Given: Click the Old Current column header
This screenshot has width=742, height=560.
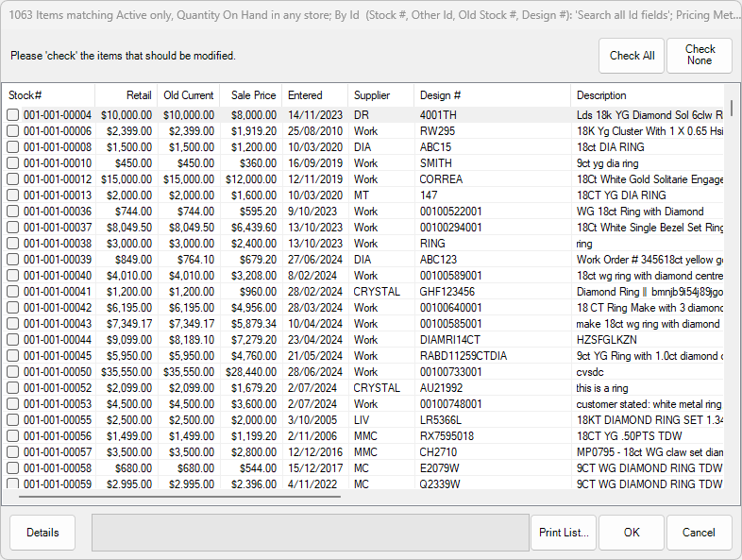Looking at the screenshot, I should tap(189, 95).
